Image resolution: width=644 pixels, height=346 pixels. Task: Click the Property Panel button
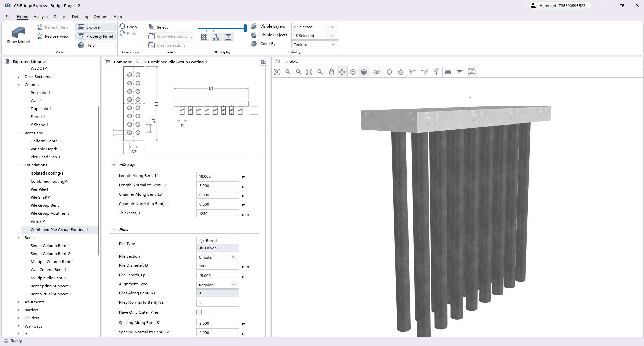tap(95, 36)
